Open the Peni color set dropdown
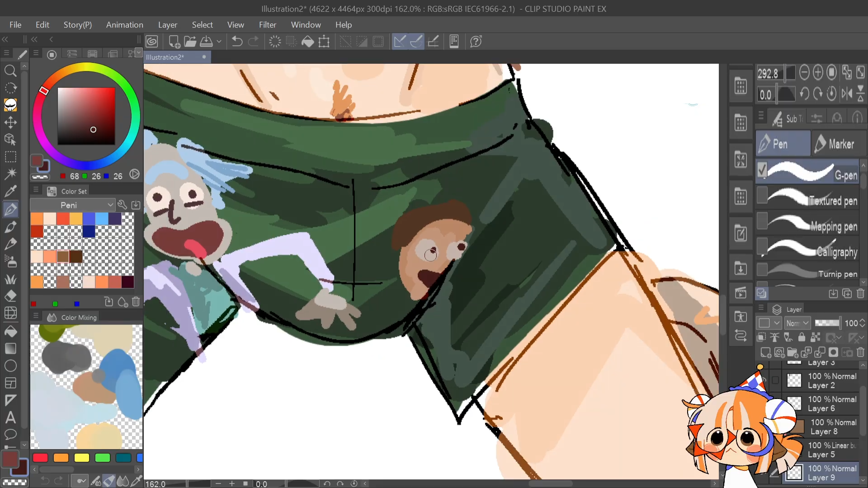Viewport: 868px width, 488px height. coord(72,205)
